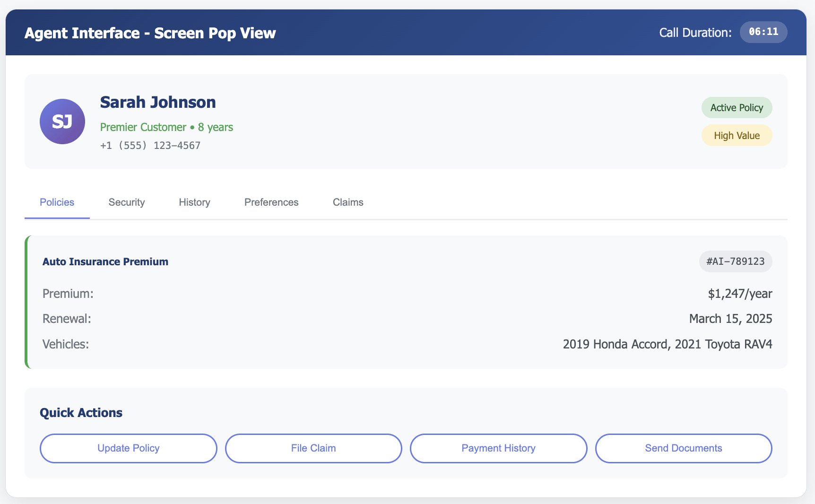
Task: Click the Premier Customer • 8 years text
Action: point(166,127)
